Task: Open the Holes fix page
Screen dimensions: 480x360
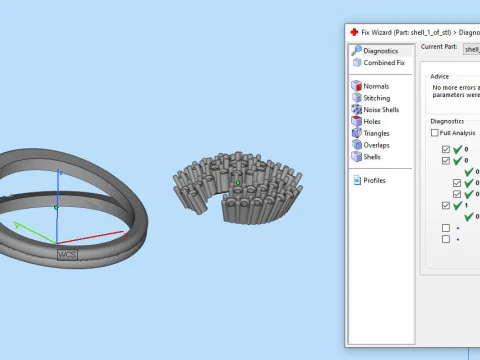Action: click(372, 122)
